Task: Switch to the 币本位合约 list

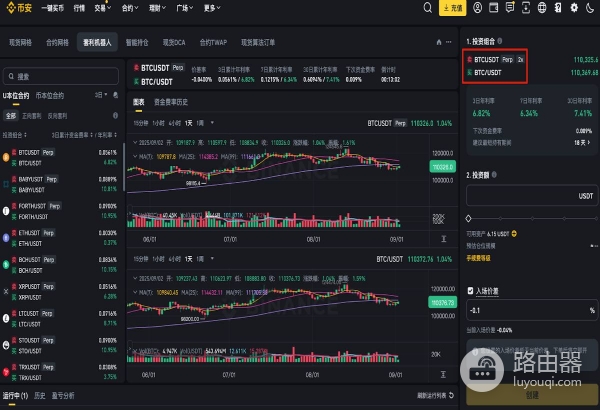Action: [50, 95]
